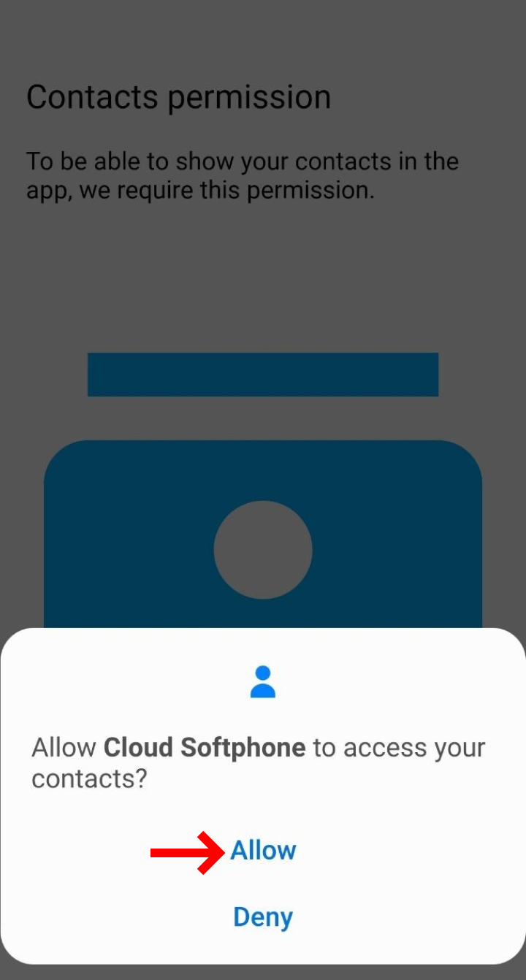Screen dimensions: 526x980
Task: Click the gray avatar circle in illustration
Action: (x=263, y=550)
